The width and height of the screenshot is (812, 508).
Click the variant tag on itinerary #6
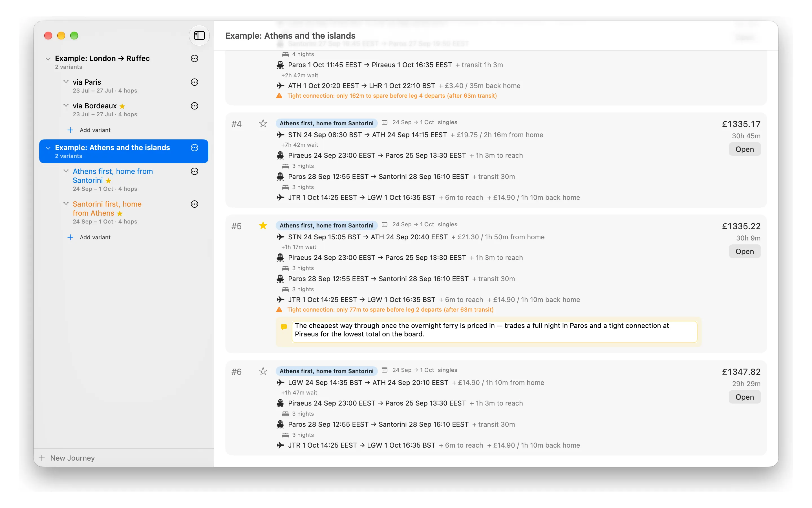point(326,371)
